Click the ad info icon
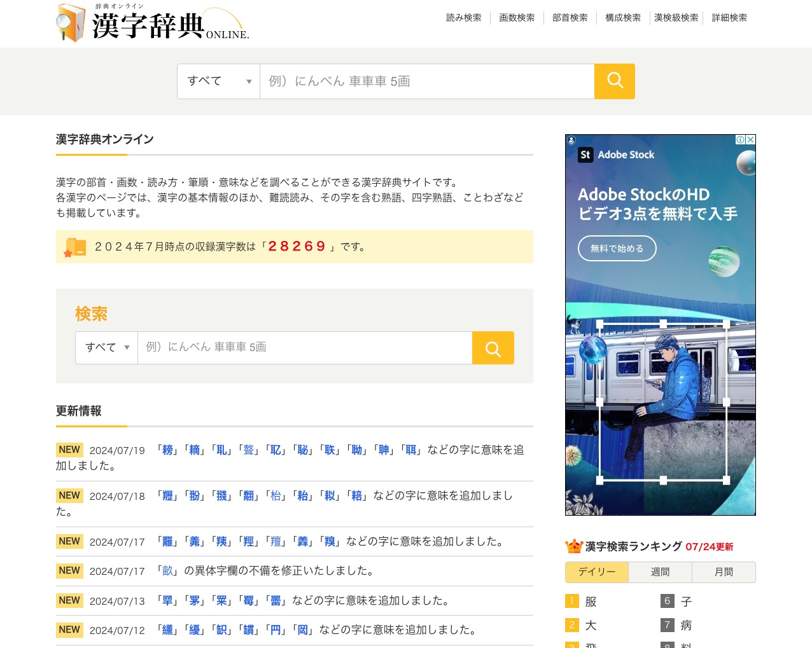The image size is (812, 648). (740, 140)
